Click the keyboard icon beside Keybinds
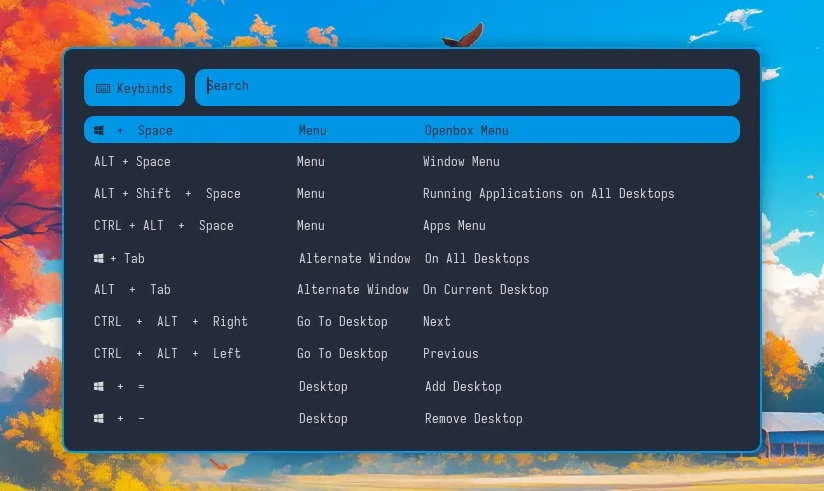The image size is (824, 491). tap(103, 88)
